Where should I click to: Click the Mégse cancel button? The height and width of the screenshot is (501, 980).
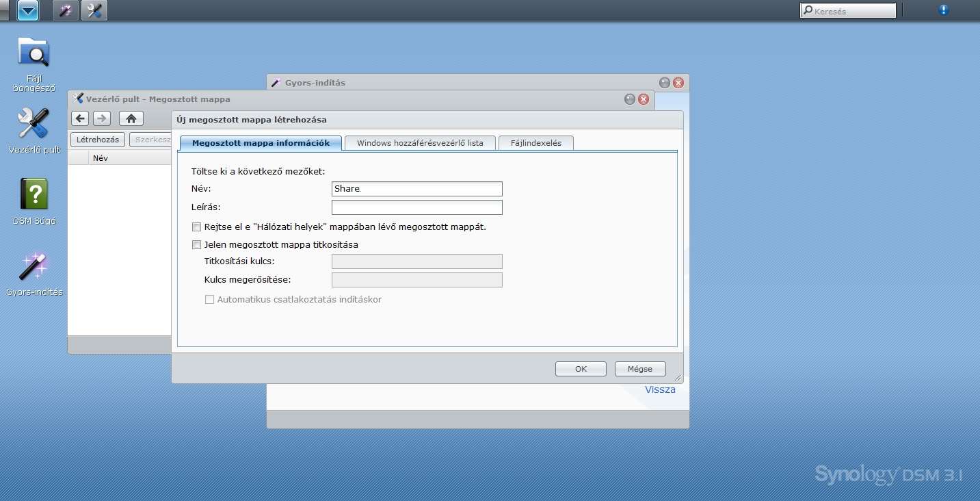(639, 369)
